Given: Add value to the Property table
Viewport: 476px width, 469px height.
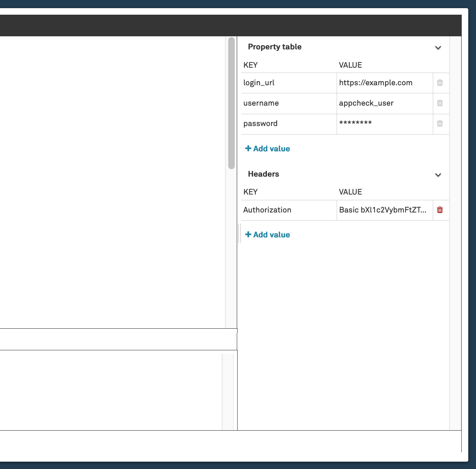Looking at the screenshot, I should point(267,149).
